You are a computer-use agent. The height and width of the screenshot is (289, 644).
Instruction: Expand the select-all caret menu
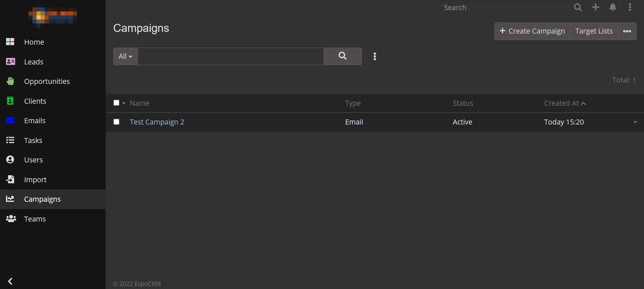click(x=124, y=103)
